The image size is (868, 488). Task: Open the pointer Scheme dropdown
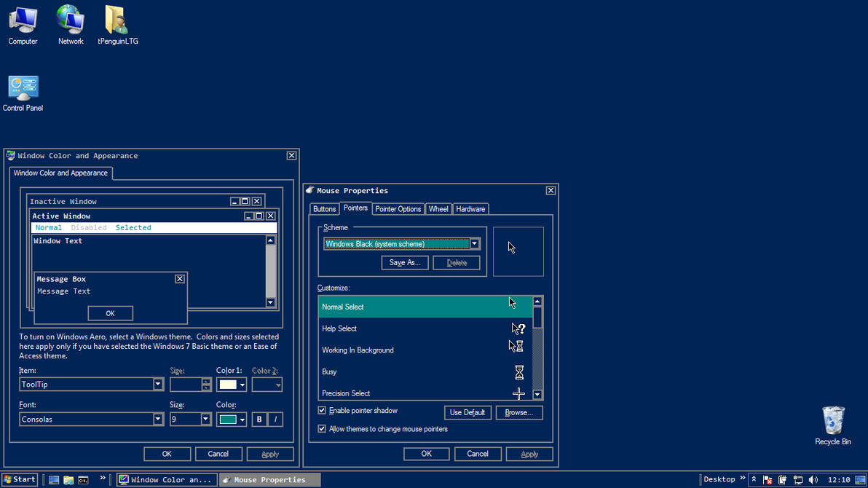coord(476,243)
